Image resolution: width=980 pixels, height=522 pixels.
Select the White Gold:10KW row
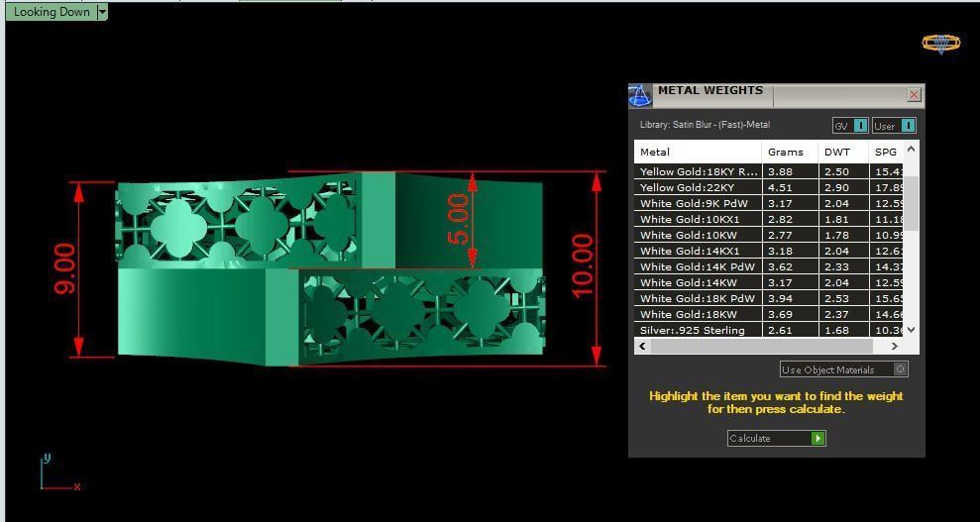click(x=769, y=235)
